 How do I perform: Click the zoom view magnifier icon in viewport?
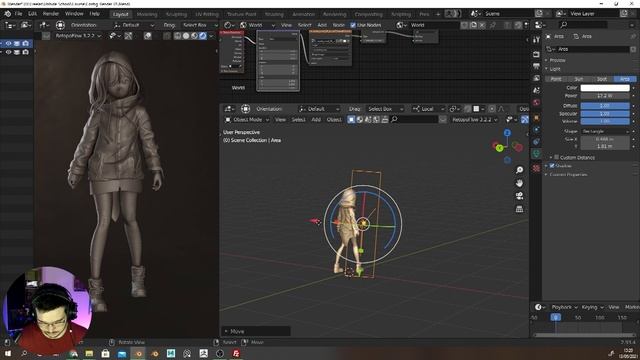click(x=519, y=170)
